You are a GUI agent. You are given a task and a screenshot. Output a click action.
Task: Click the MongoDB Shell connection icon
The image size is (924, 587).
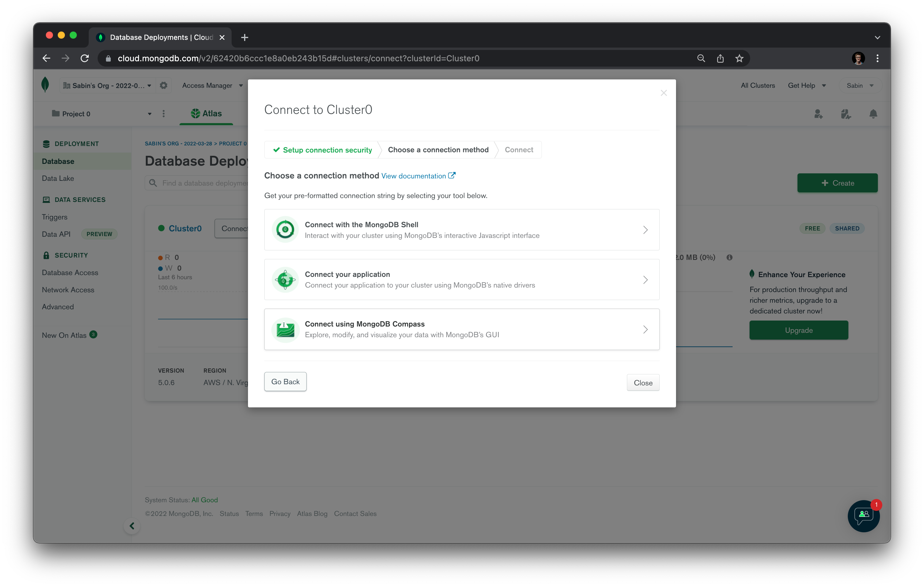coord(285,230)
